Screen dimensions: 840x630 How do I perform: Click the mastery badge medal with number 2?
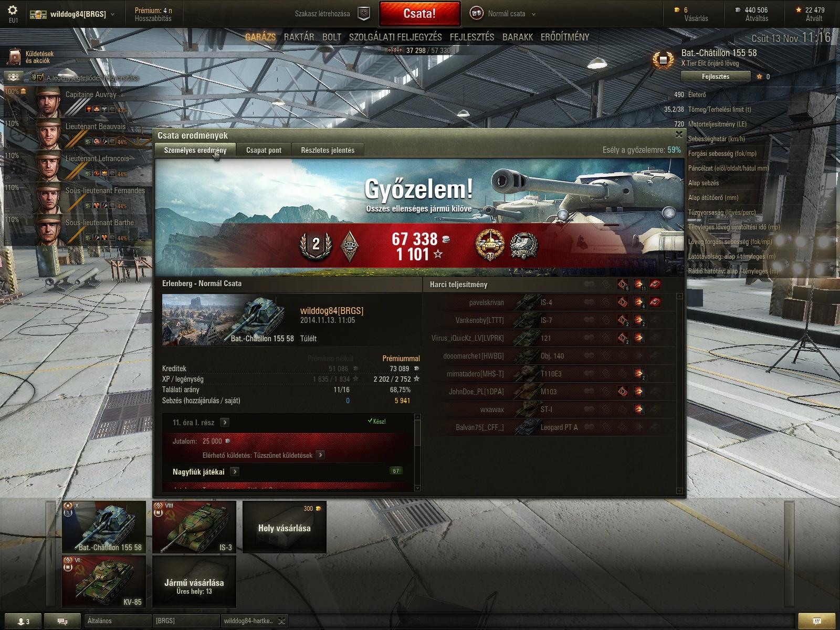[x=316, y=245]
